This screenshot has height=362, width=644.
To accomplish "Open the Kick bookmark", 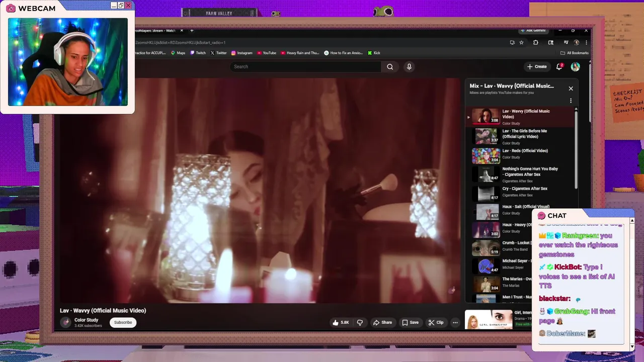I will tap(374, 53).
